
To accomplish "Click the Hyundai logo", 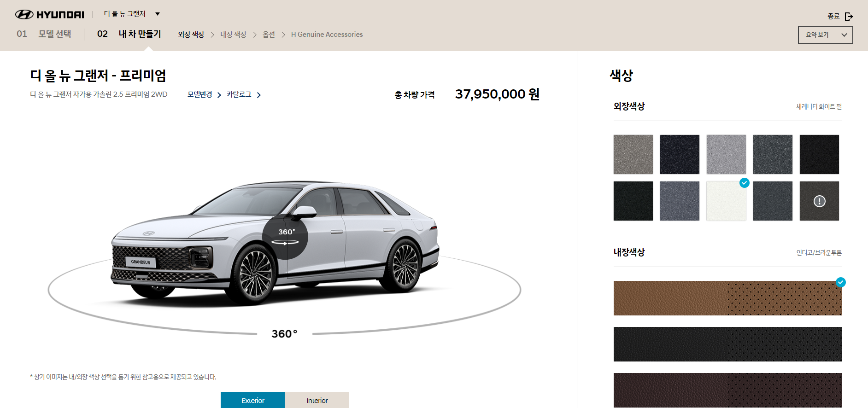I will tap(50, 14).
